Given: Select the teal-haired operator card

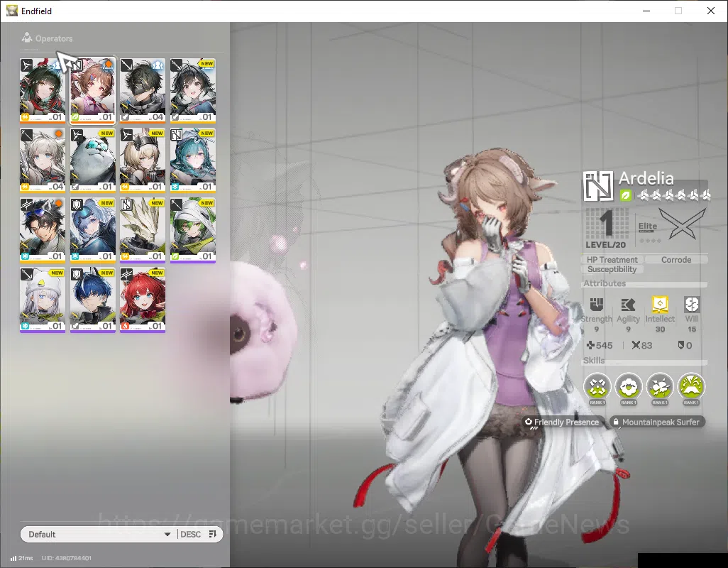Looking at the screenshot, I should pos(193,160).
